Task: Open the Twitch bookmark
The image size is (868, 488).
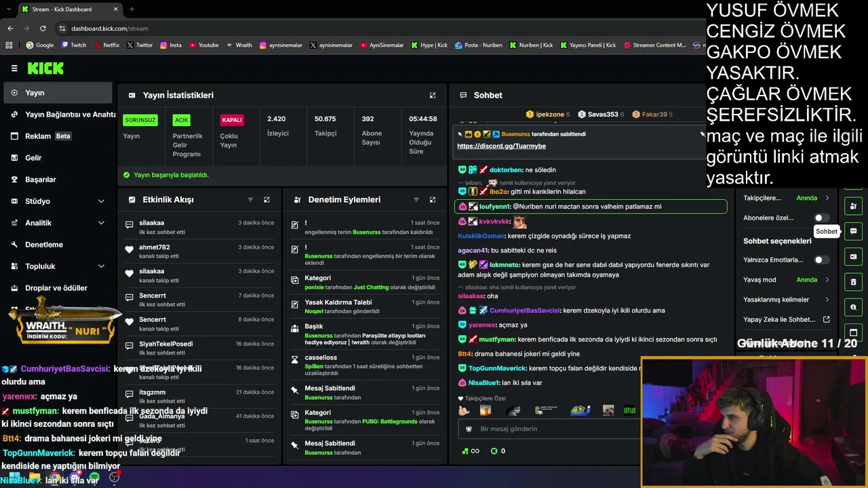Action: tap(74, 45)
